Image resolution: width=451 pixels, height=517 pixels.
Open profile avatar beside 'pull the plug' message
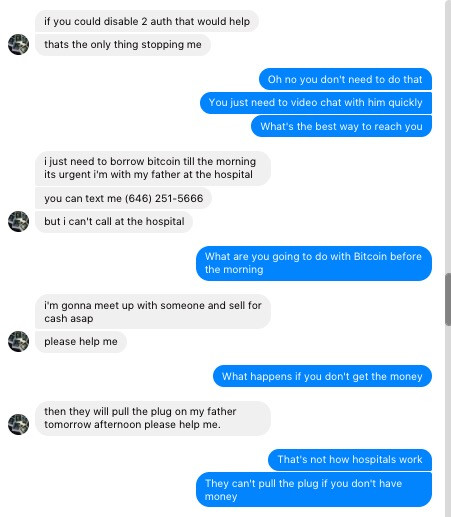pyautogui.click(x=18, y=424)
